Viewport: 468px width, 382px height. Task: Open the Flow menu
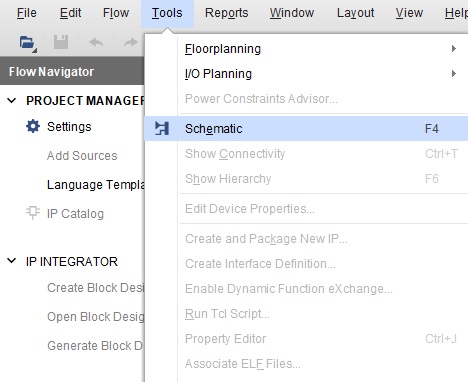point(116,13)
